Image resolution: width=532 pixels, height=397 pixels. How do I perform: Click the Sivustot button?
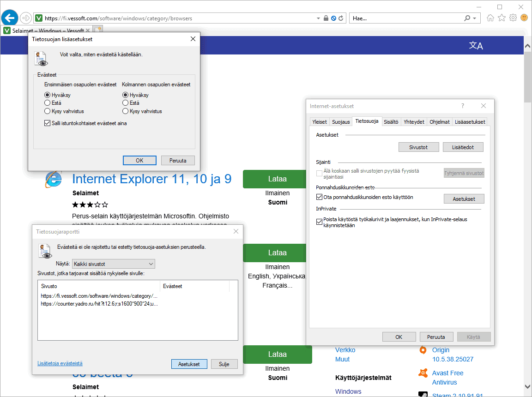pos(418,147)
